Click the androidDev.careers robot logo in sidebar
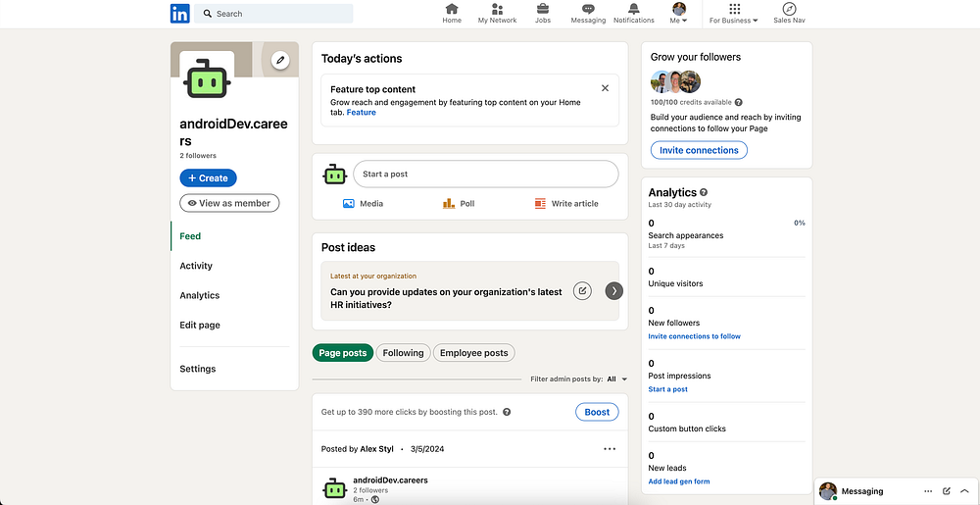Image resolution: width=980 pixels, height=505 pixels. click(207, 78)
